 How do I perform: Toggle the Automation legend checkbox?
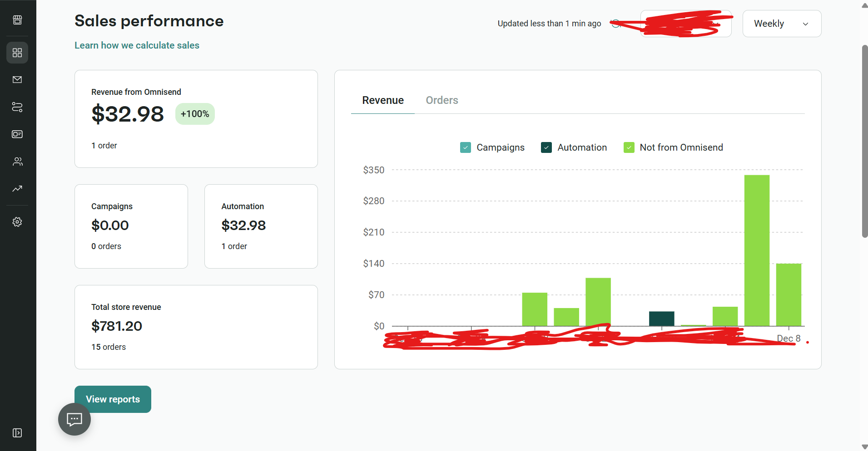tap(546, 147)
